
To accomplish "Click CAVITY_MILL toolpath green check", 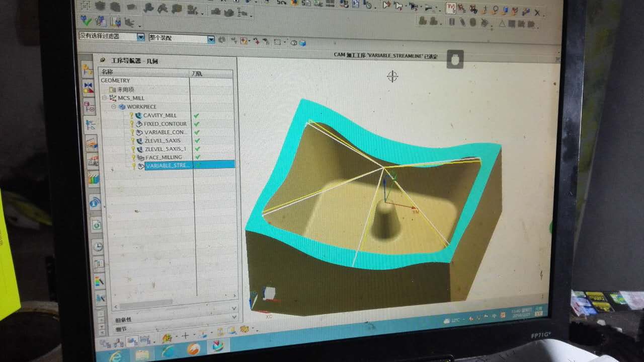I will coord(196,115).
